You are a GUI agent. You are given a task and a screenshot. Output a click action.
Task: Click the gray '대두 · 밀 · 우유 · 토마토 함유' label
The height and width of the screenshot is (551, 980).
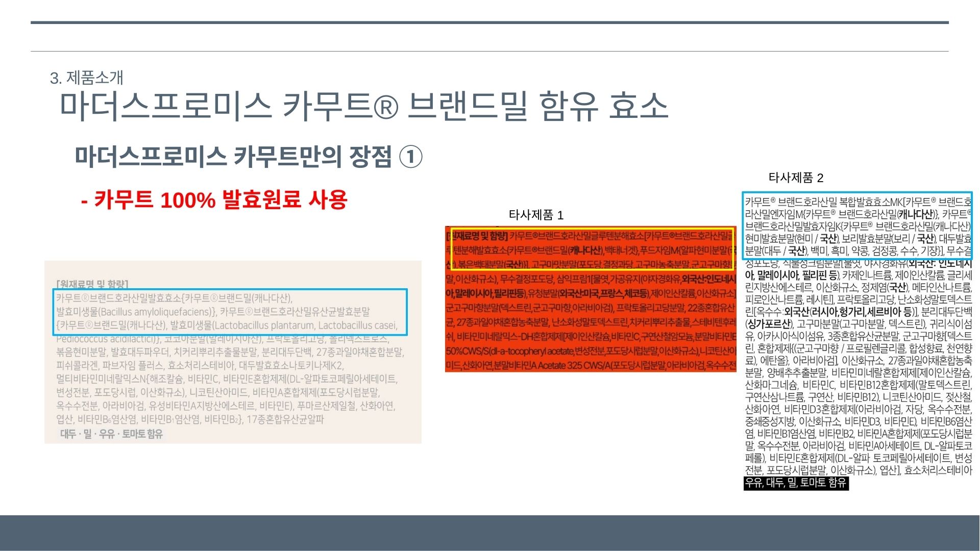(x=111, y=434)
